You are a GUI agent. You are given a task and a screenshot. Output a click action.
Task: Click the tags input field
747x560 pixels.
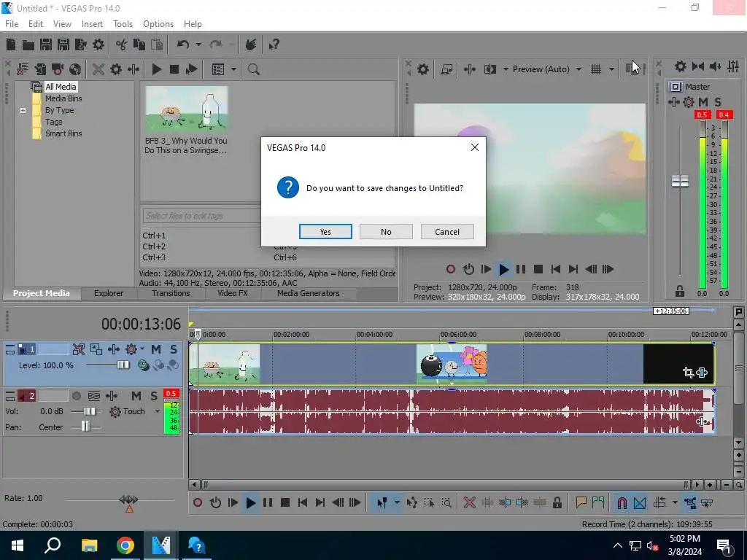201,216
